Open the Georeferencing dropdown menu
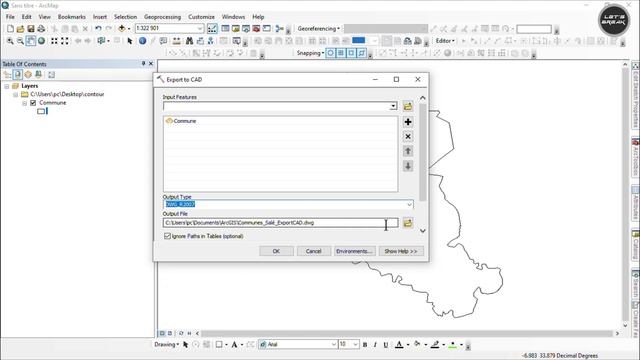The width and height of the screenshot is (640, 360). (318, 29)
